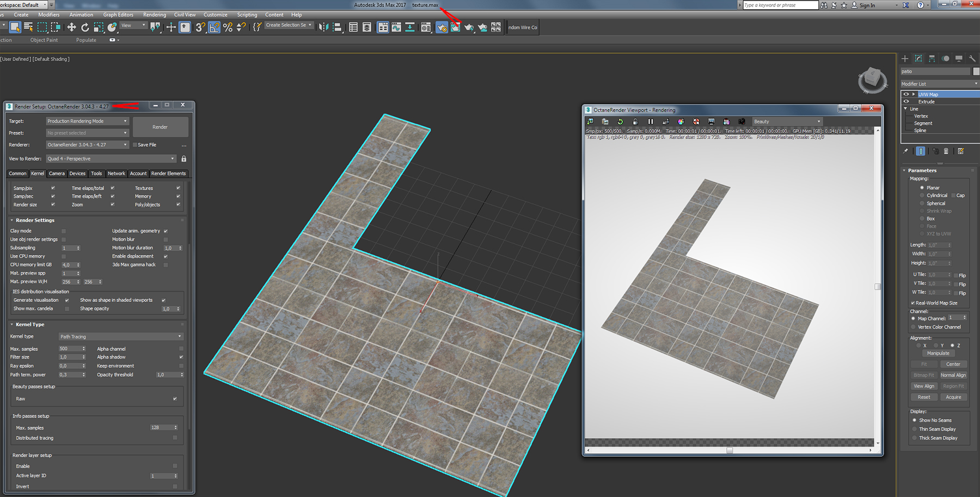Activate Select and Move tool

pos(71,27)
